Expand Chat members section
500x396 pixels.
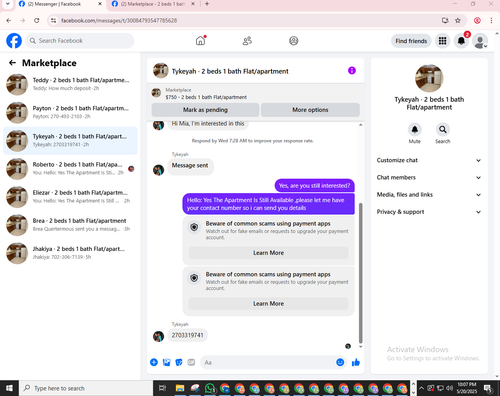429,178
